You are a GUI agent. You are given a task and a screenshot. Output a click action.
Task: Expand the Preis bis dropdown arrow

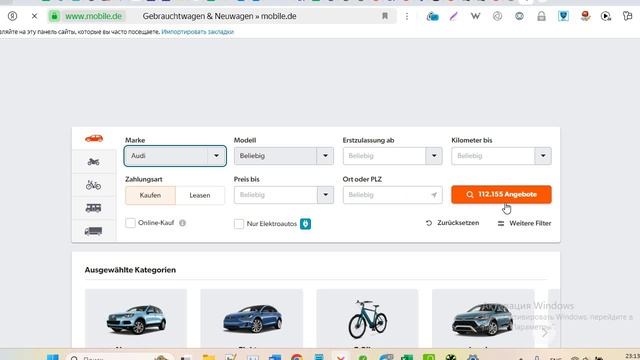pos(325,195)
